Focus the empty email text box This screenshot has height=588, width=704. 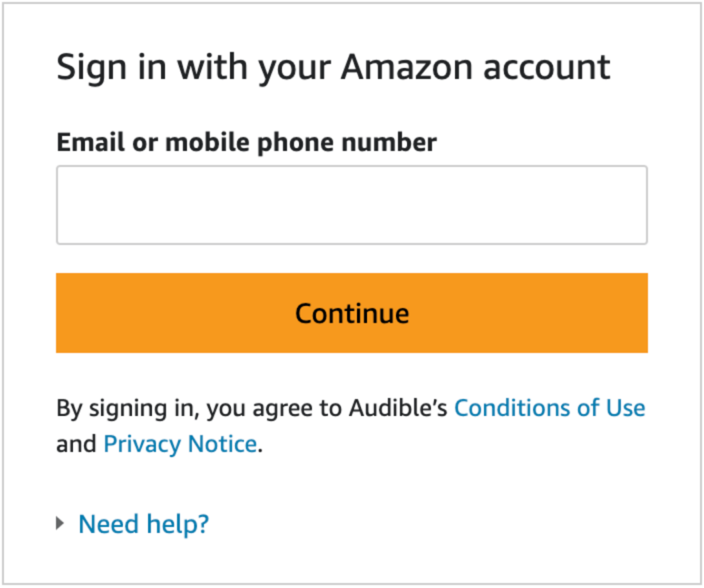[x=351, y=205]
